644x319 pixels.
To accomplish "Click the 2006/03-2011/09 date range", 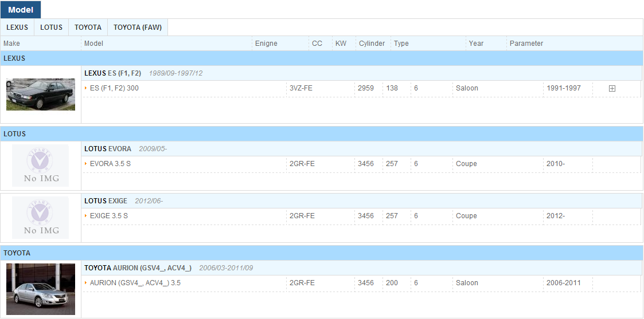I will pyautogui.click(x=226, y=268).
